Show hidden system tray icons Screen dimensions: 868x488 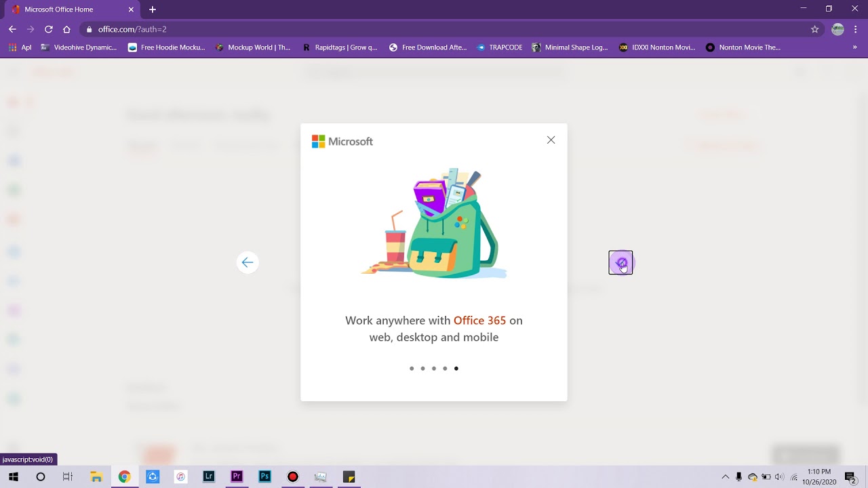point(725,476)
